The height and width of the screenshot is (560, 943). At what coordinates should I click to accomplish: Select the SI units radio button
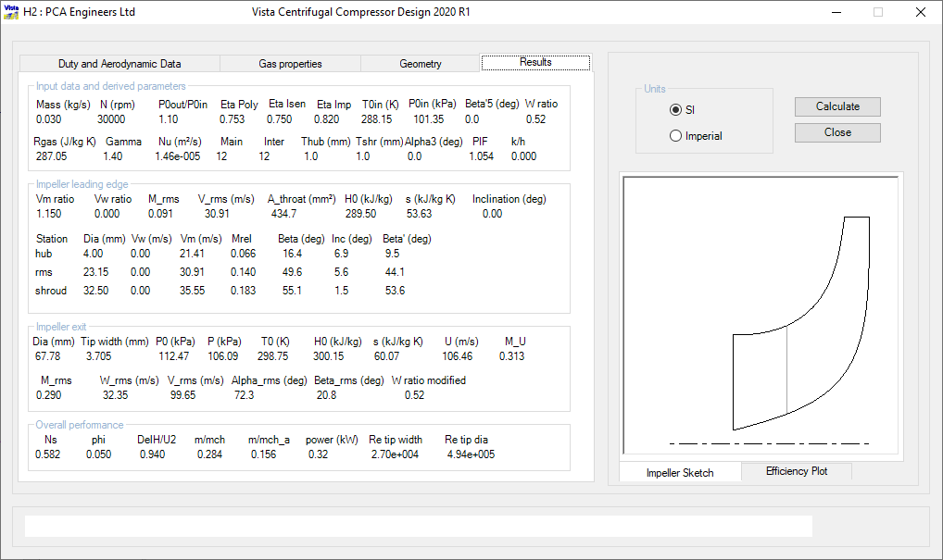(675, 110)
